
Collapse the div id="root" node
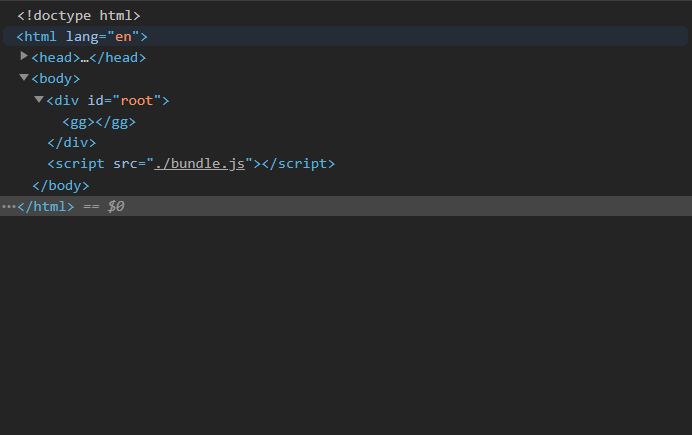click(x=39, y=100)
